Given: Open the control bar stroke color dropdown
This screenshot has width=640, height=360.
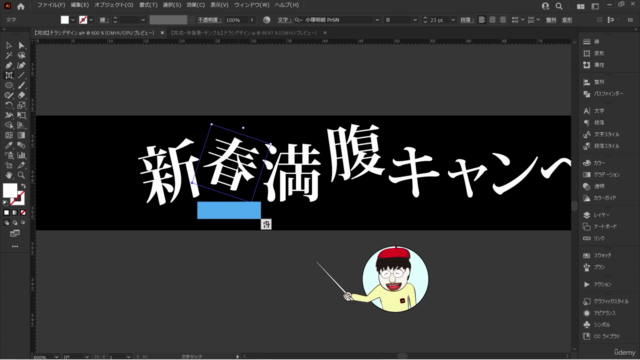Looking at the screenshot, I should point(91,20).
